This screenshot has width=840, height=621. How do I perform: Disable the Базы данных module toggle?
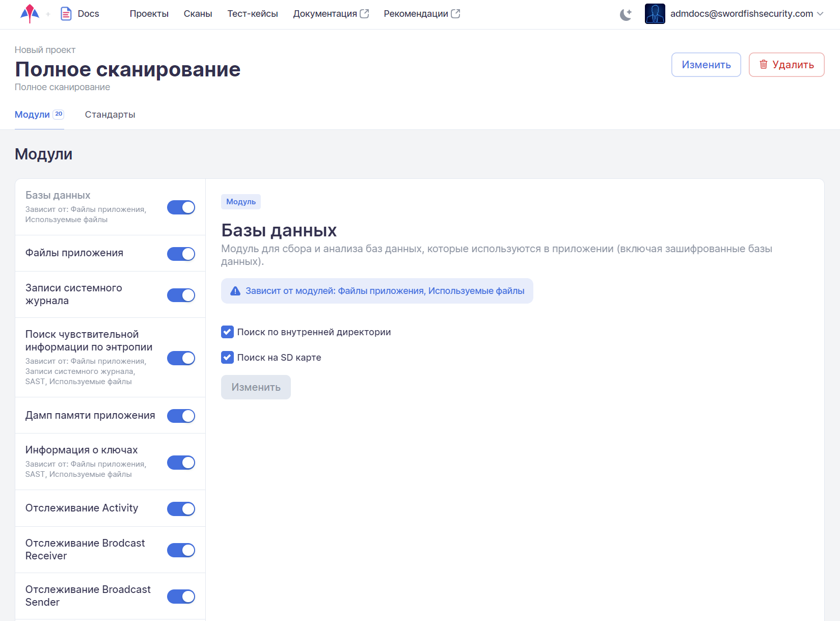click(181, 207)
